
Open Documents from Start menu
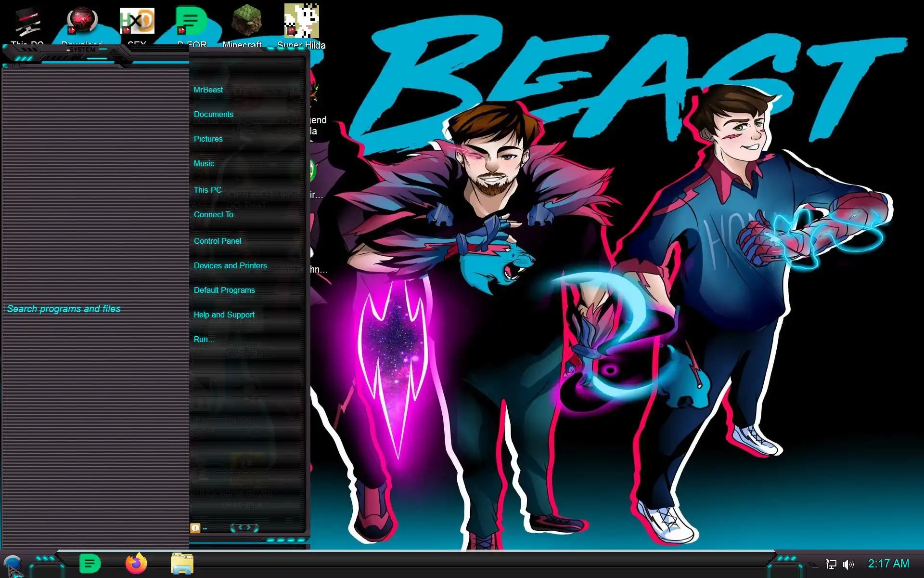coord(213,114)
